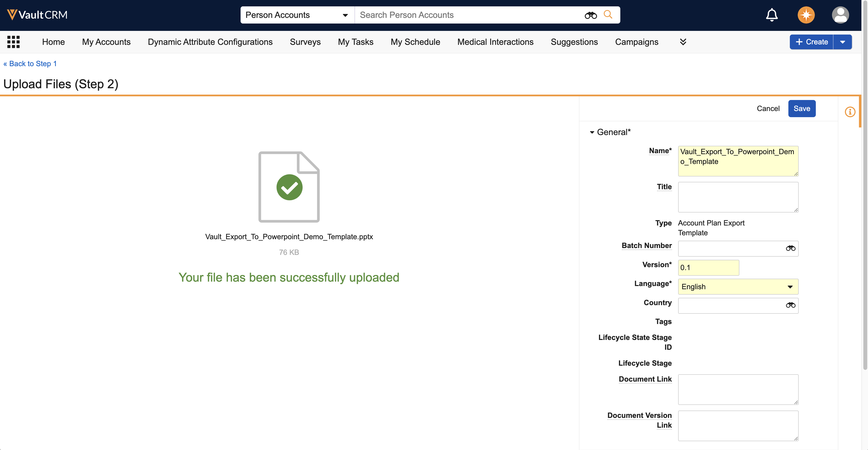The width and height of the screenshot is (868, 450).
Task: Go to the Medical Interactions tab
Action: pyautogui.click(x=495, y=42)
